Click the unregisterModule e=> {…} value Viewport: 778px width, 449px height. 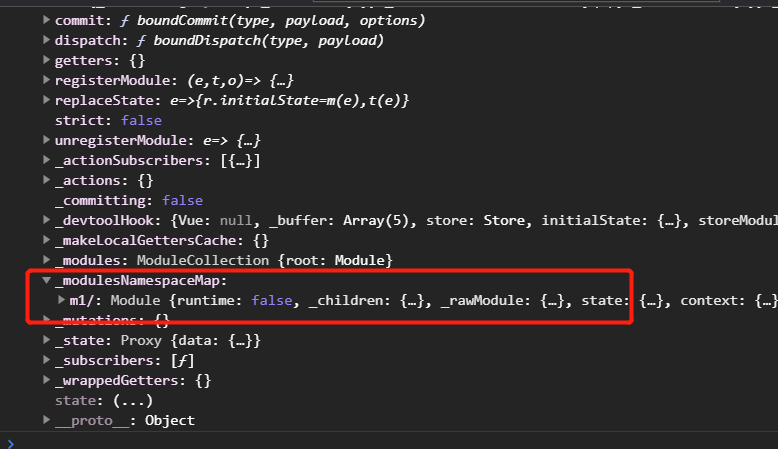coord(232,140)
